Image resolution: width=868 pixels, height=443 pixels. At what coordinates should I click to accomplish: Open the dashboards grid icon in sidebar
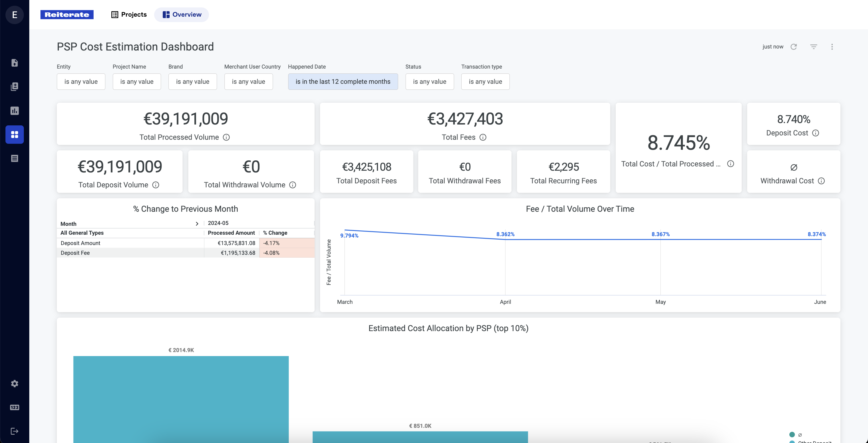click(14, 134)
